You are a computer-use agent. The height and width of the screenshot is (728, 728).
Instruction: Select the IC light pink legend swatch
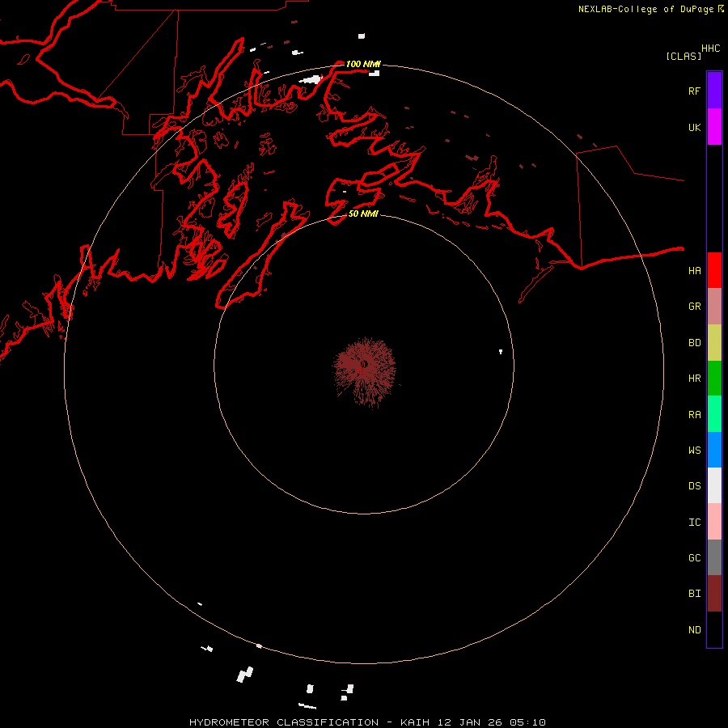714,522
